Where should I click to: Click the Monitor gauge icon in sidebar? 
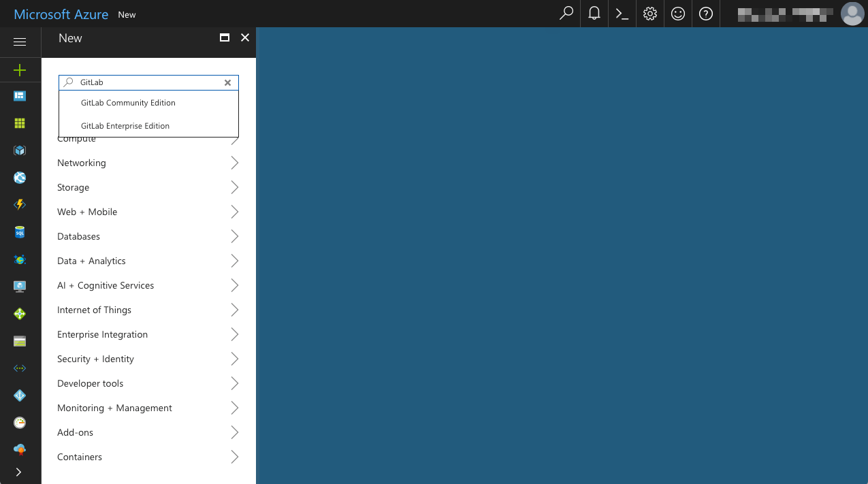click(x=20, y=422)
